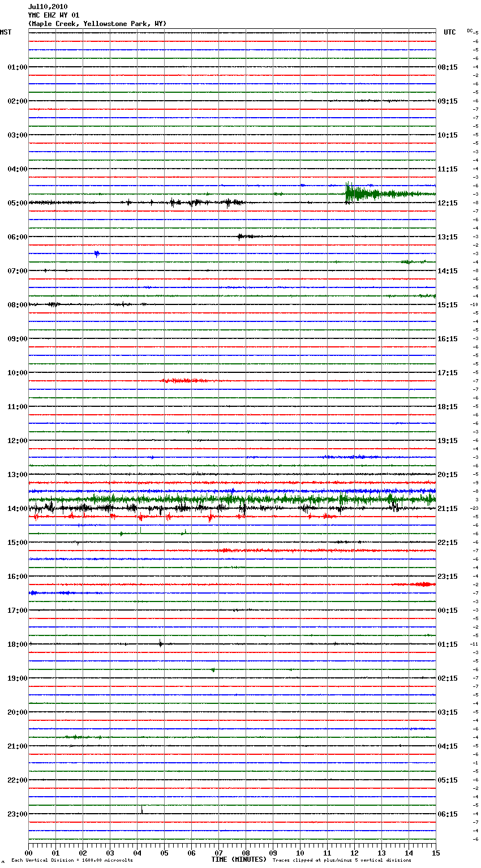Click the 15:15 UTC row label

click(448, 305)
